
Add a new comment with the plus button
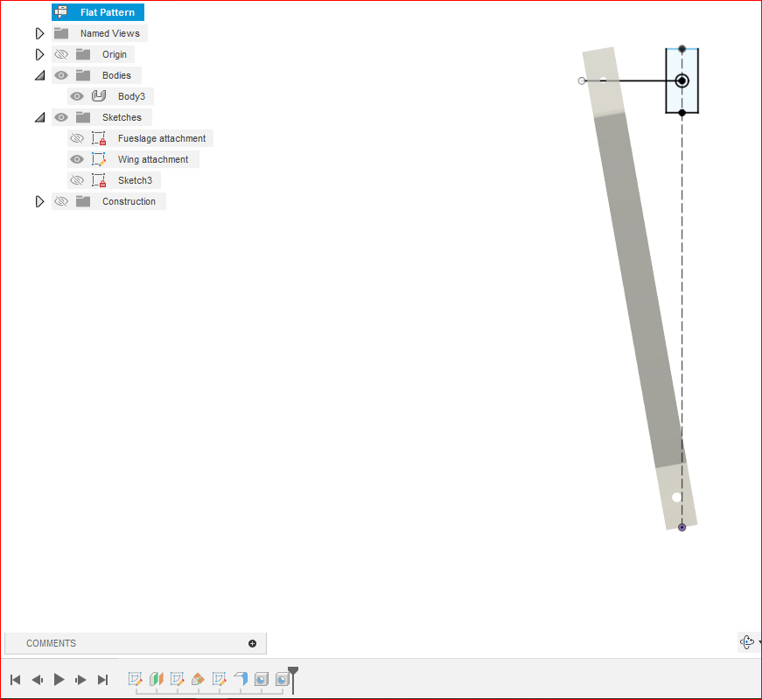[252, 643]
